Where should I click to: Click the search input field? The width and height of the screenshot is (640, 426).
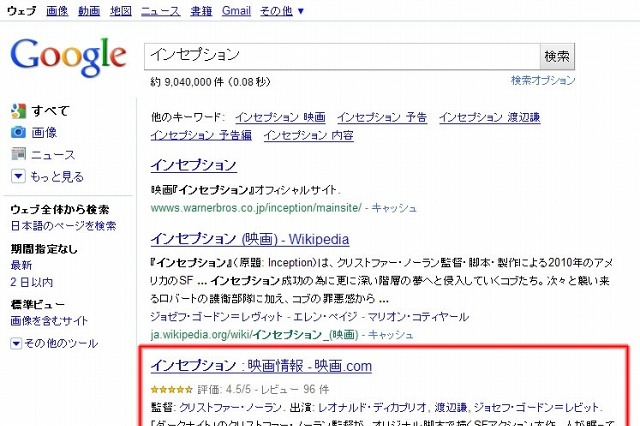(x=340, y=55)
